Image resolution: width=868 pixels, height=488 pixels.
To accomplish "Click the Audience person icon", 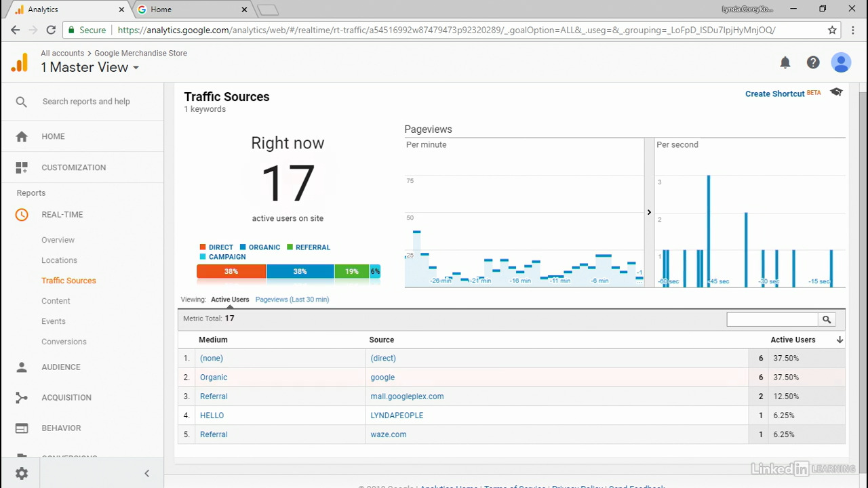I will [x=22, y=367].
